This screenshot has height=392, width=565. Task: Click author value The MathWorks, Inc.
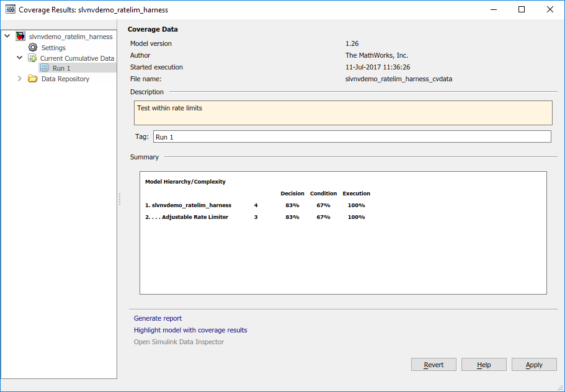point(376,55)
